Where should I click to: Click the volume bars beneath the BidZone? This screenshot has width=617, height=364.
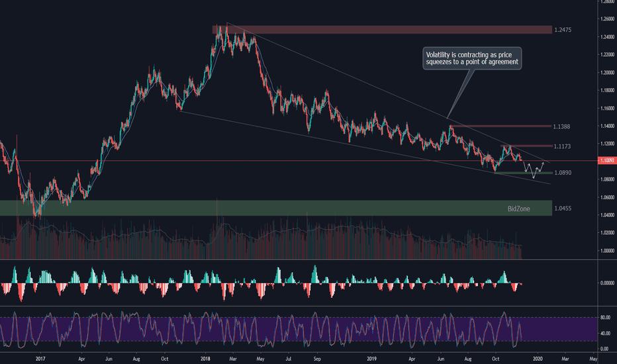pyautogui.click(x=265, y=242)
